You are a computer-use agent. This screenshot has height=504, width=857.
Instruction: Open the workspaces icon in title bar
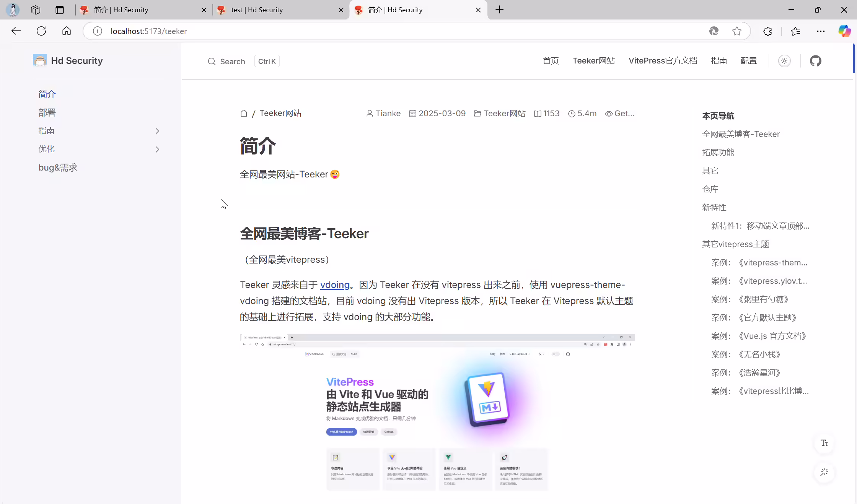point(36,10)
